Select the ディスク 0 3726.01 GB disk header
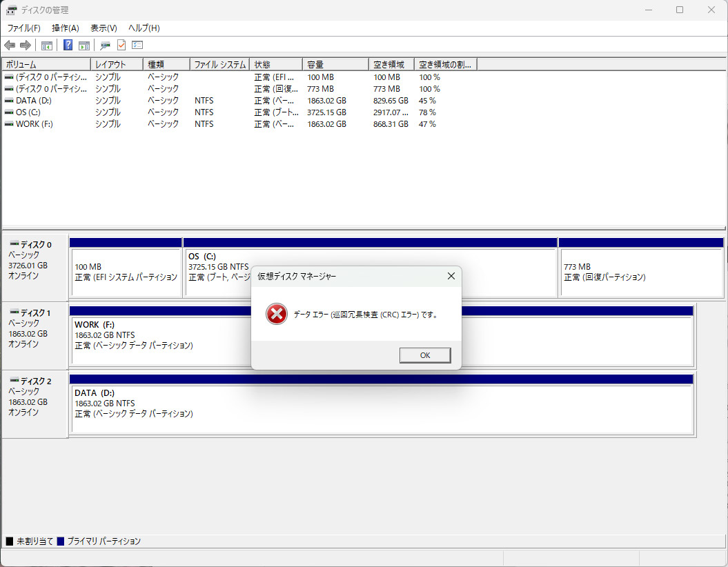The height and width of the screenshot is (567, 728). point(35,268)
